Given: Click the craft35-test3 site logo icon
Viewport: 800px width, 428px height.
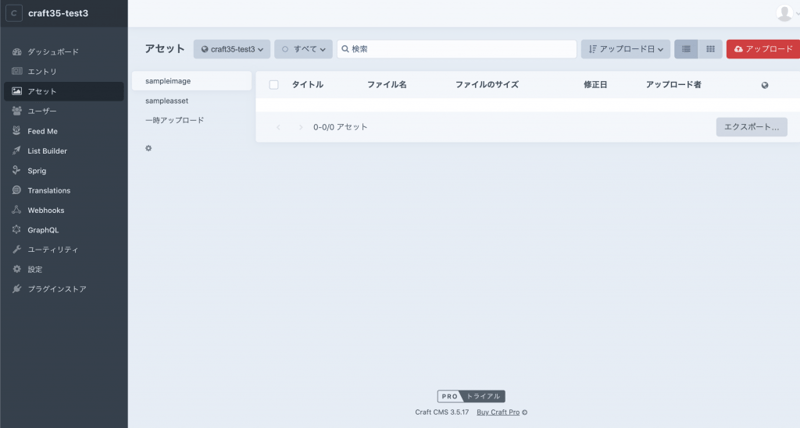Looking at the screenshot, I should (14, 13).
